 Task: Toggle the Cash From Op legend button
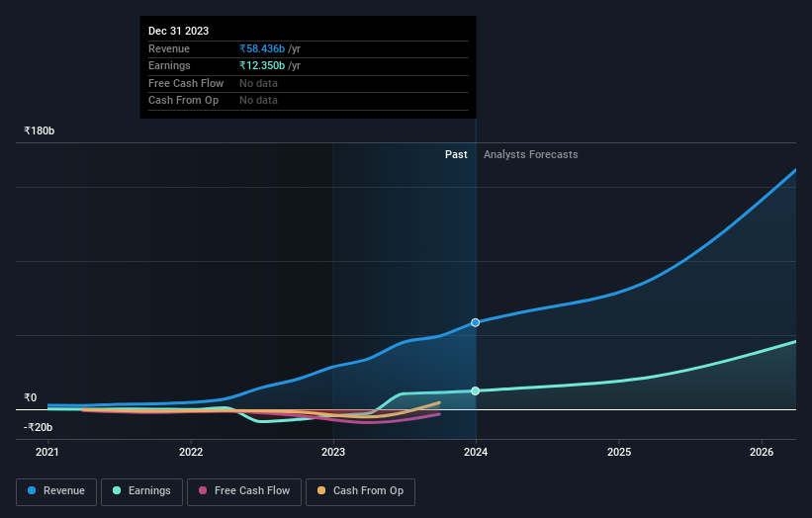pos(360,491)
